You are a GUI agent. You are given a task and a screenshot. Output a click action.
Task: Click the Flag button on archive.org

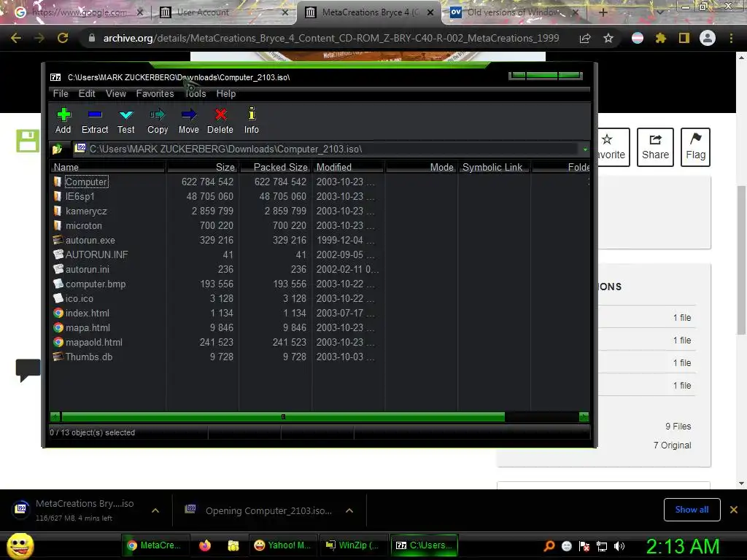695,147
